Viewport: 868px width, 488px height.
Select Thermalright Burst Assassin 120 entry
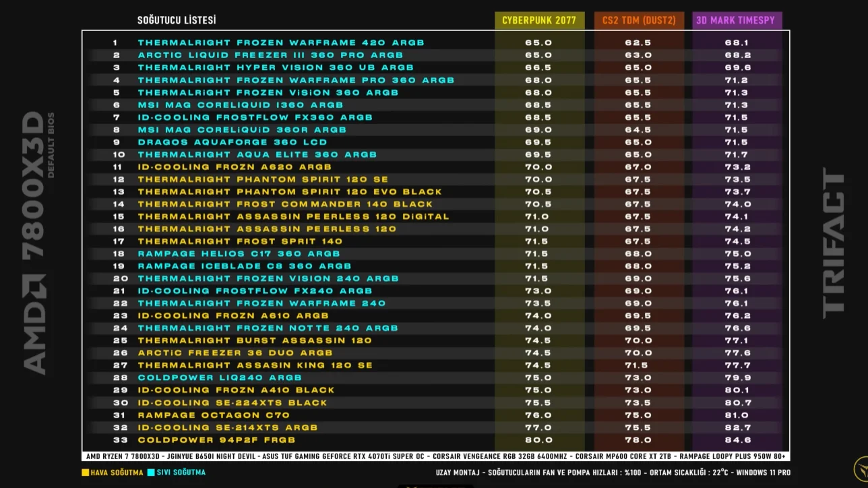[x=255, y=340]
